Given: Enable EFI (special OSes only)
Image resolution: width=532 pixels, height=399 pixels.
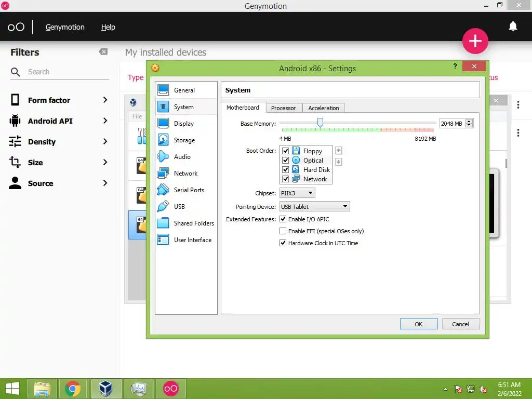Looking at the screenshot, I should pyautogui.click(x=283, y=231).
